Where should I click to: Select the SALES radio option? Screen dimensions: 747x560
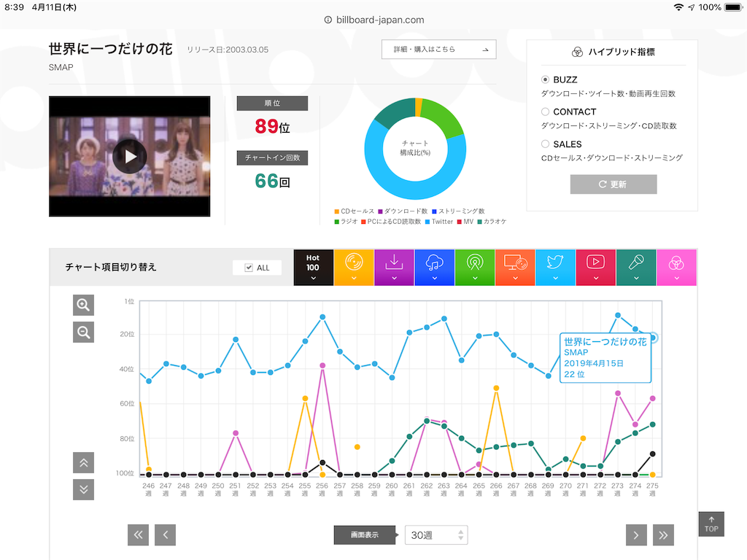coord(545,144)
